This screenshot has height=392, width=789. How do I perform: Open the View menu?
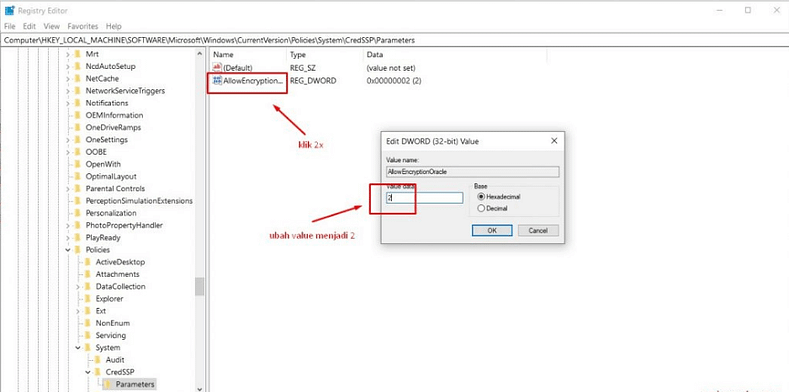click(x=51, y=26)
